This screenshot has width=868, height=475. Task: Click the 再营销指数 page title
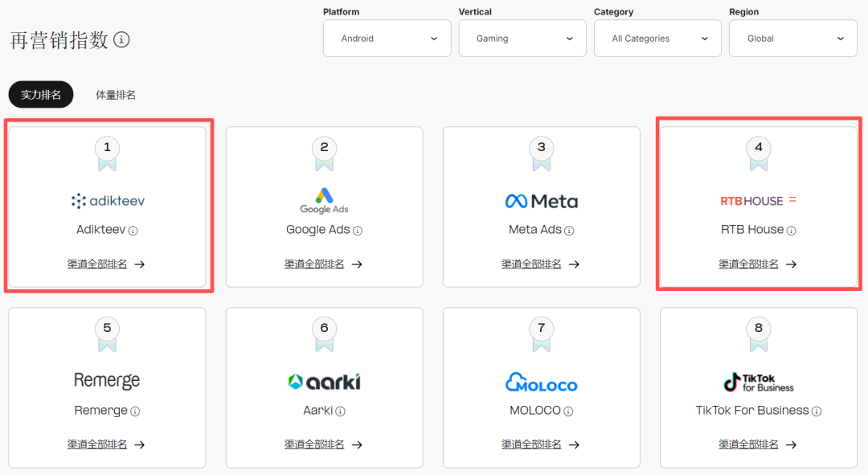coord(59,40)
